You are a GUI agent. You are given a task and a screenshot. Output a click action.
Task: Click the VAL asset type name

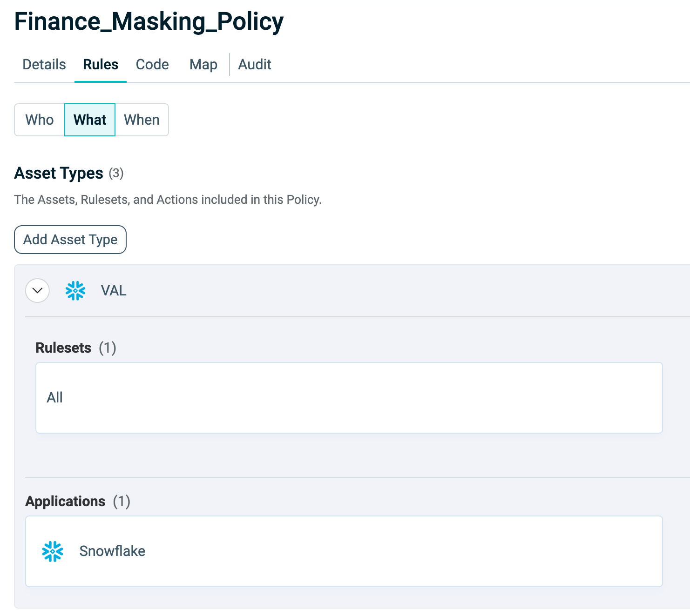(114, 291)
